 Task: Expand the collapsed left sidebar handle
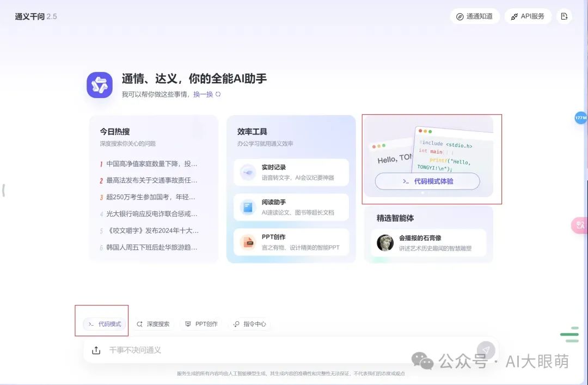3,190
